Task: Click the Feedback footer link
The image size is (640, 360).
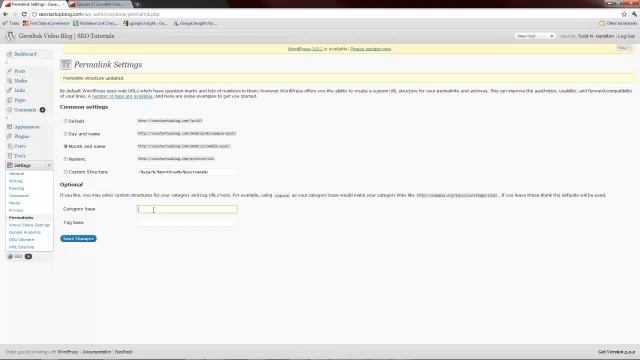Action: pos(123,352)
